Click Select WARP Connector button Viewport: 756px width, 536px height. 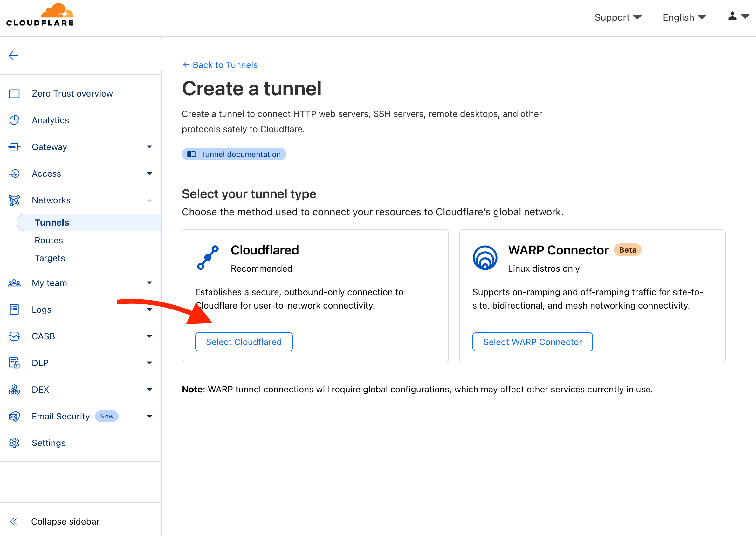[x=532, y=342]
